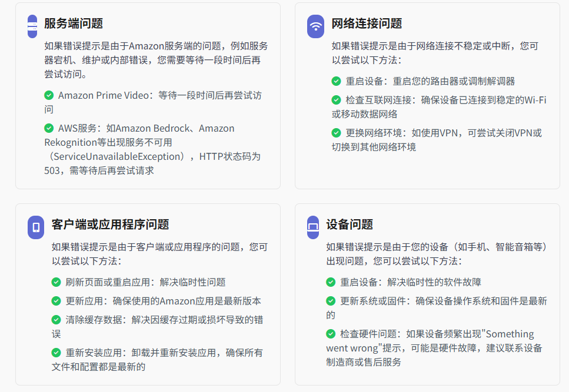
Task: Click the text 更新系统或固件：确保设备操作系统
Action: [x=437, y=308]
